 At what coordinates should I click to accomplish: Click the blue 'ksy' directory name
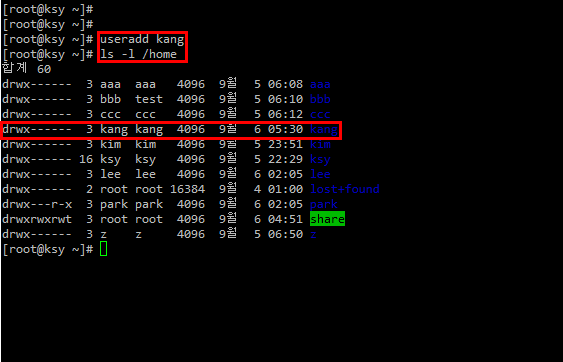[320, 160]
